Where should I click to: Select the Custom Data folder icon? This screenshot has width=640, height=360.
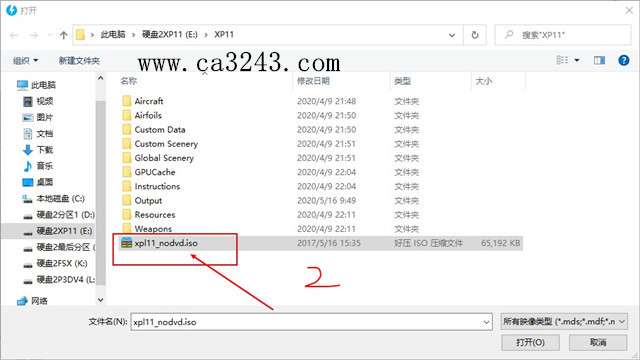click(x=127, y=129)
